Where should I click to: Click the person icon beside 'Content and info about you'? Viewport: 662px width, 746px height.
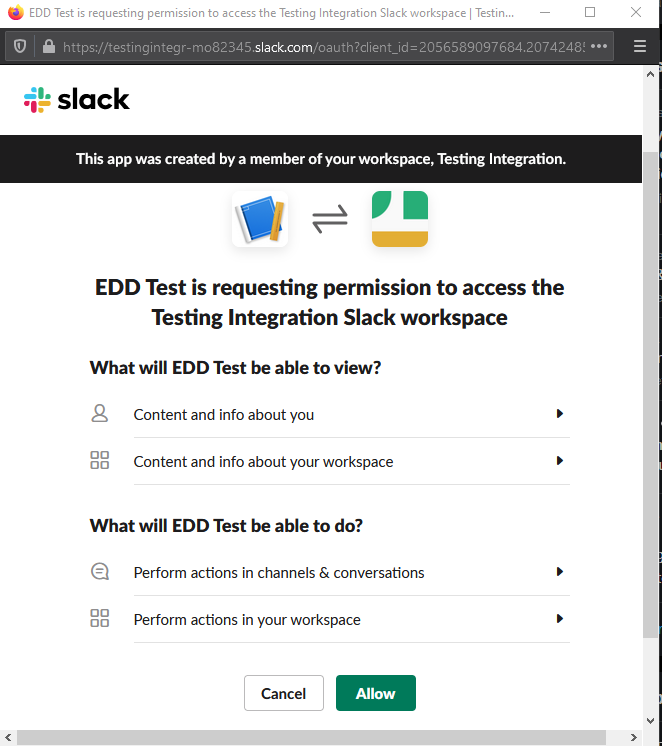99,414
